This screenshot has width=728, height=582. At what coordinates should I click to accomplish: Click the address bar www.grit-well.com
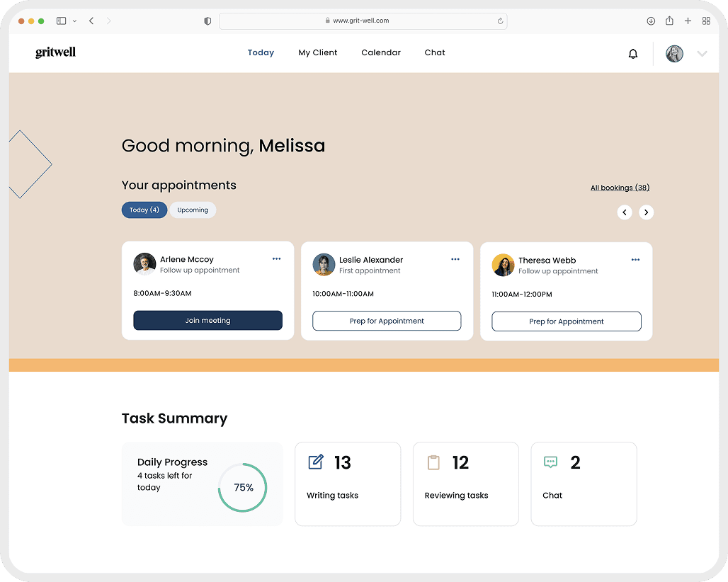tap(363, 21)
